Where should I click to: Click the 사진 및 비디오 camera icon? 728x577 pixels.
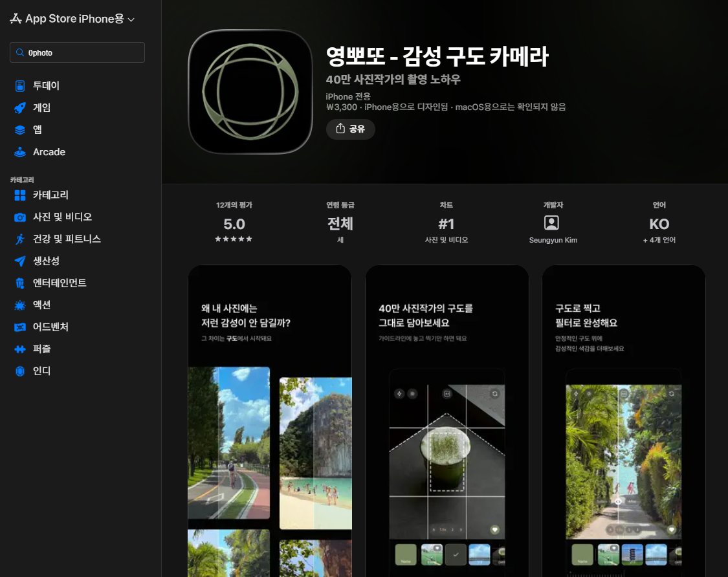(x=20, y=217)
